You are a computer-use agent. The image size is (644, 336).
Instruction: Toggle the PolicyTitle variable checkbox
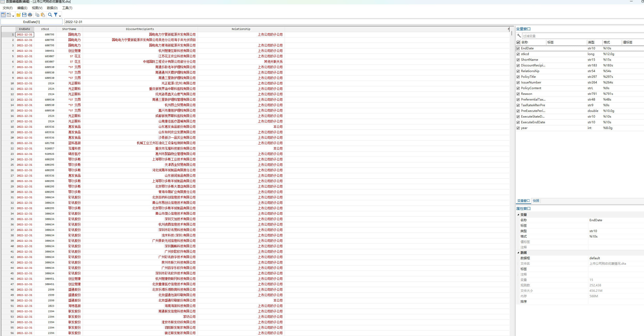click(518, 77)
